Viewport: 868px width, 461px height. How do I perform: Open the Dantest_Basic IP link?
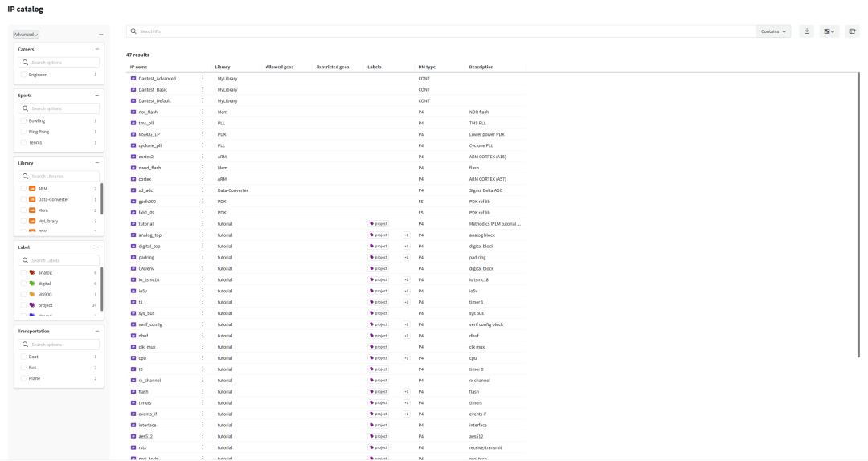point(153,90)
